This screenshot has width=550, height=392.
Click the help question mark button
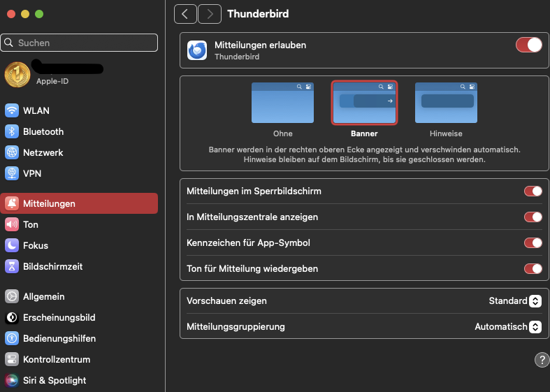coord(542,360)
